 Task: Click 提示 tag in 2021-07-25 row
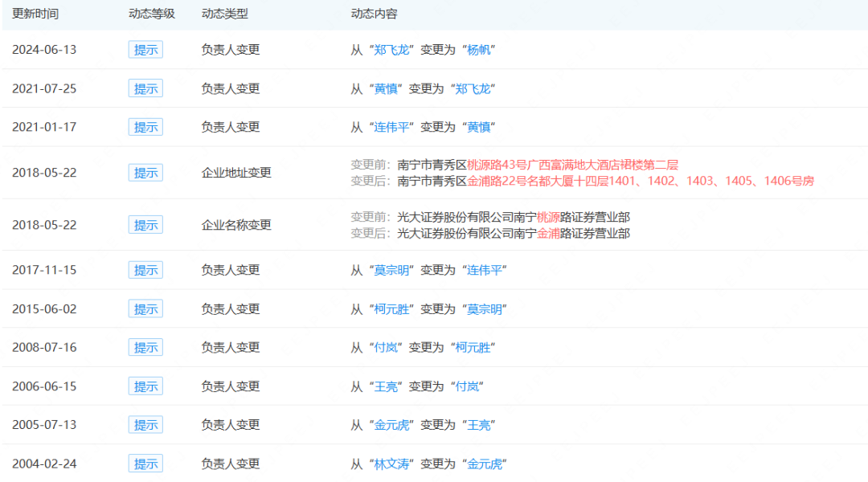(145, 88)
